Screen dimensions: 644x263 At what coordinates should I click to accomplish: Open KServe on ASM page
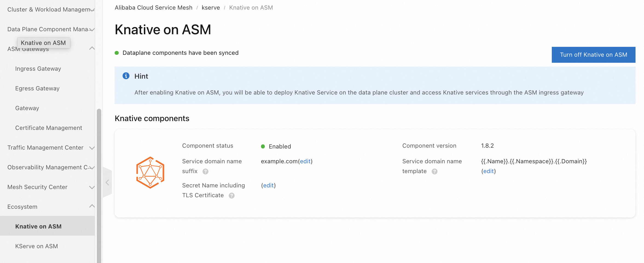click(x=36, y=246)
